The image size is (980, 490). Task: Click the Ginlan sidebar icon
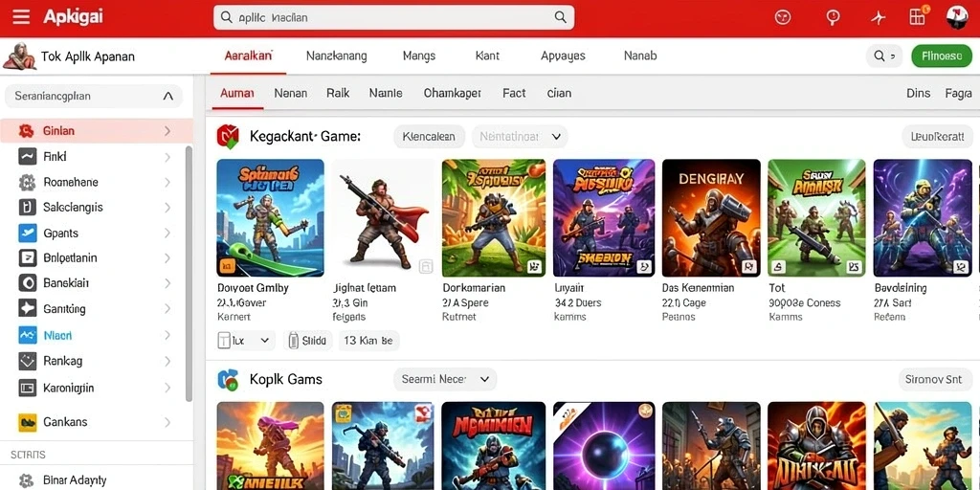tap(26, 130)
